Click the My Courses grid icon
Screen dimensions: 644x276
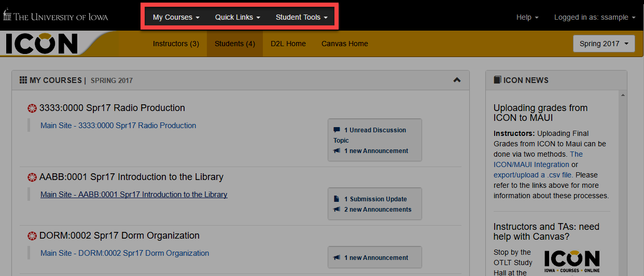click(23, 80)
